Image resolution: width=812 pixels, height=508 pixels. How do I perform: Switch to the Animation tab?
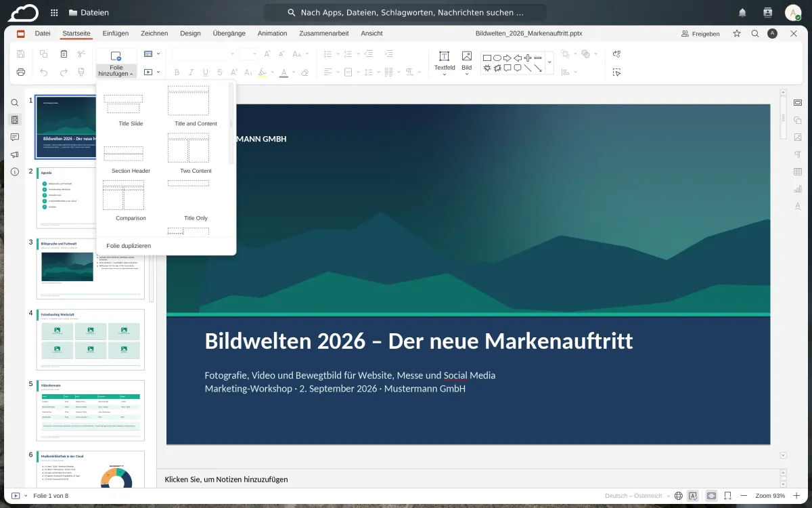[x=272, y=33]
